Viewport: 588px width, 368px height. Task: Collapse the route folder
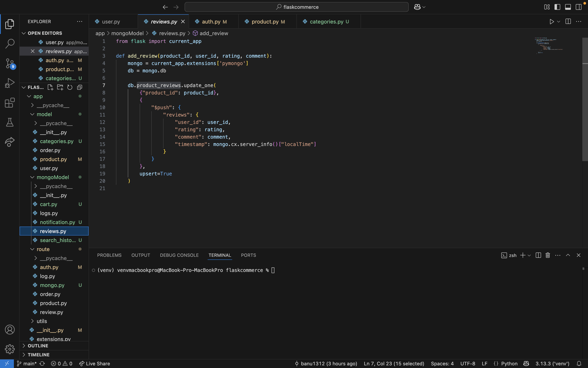click(x=32, y=249)
